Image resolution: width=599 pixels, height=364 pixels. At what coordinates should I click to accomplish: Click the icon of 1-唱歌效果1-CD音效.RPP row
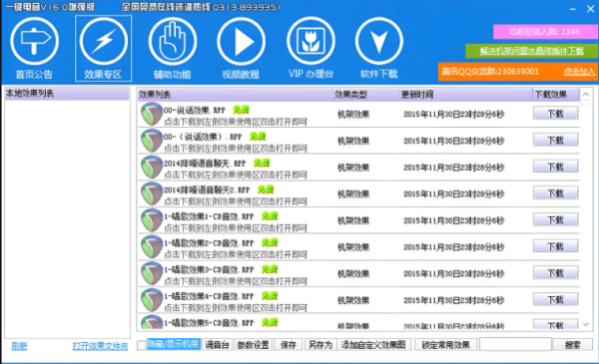pos(152,220)
